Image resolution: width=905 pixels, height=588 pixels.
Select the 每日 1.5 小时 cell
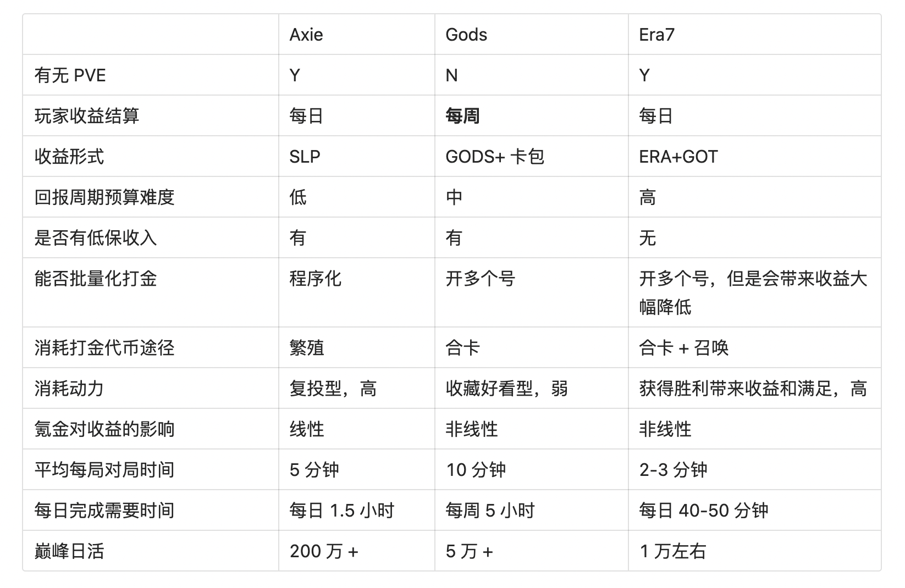[x=342, y=511]
